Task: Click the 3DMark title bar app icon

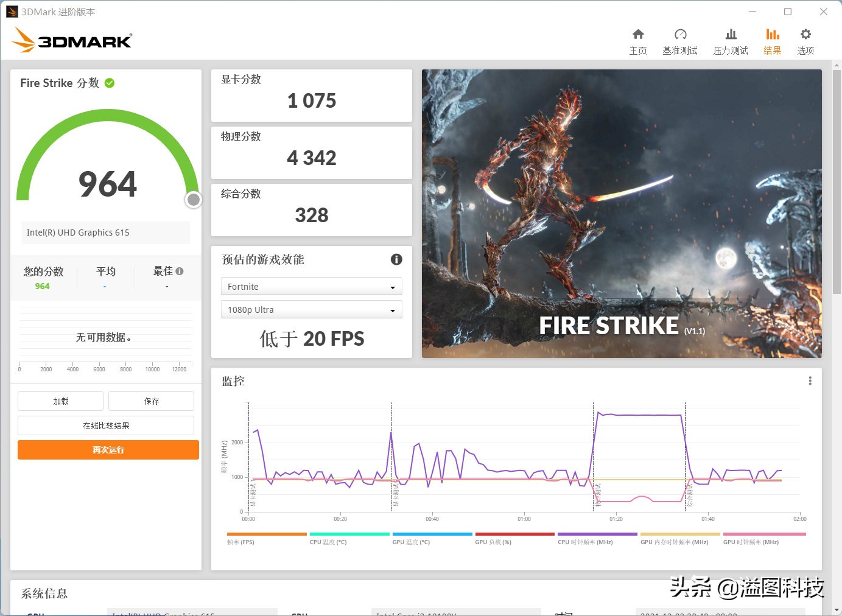Action: coord(12,12)
